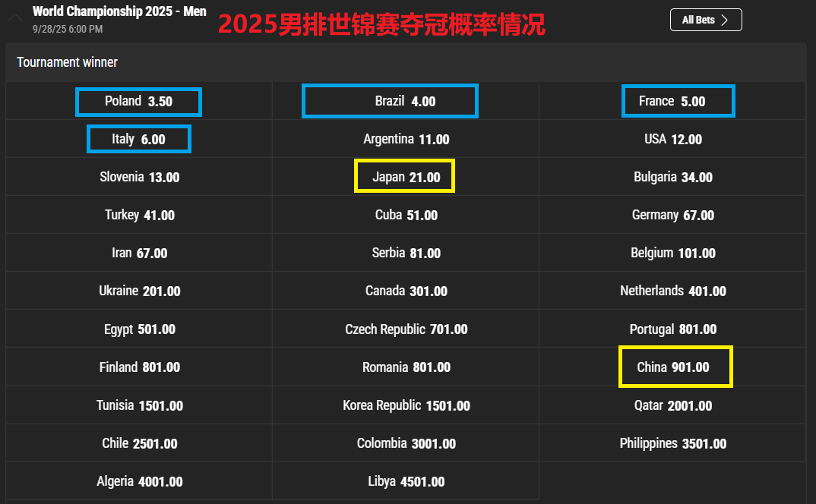Pick Korea Republic at odds 1501.00
The width and height of the screenshot is (816, 504).
pos(406,405)
